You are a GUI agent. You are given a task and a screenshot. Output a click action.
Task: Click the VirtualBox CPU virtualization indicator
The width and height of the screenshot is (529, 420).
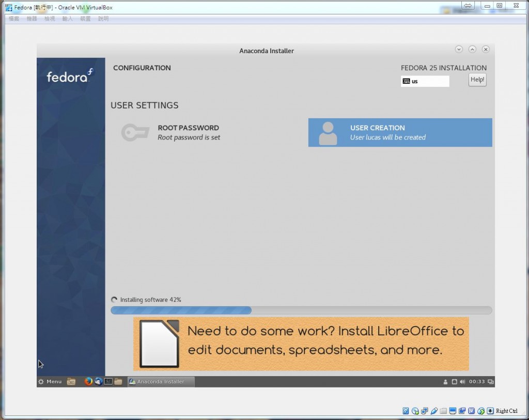[471, 411]
